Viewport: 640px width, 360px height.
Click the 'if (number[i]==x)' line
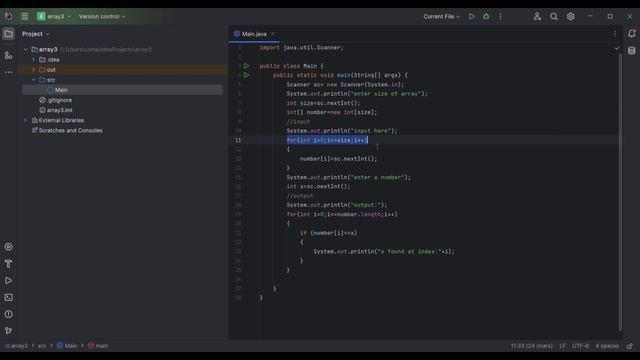click(329, 233)
